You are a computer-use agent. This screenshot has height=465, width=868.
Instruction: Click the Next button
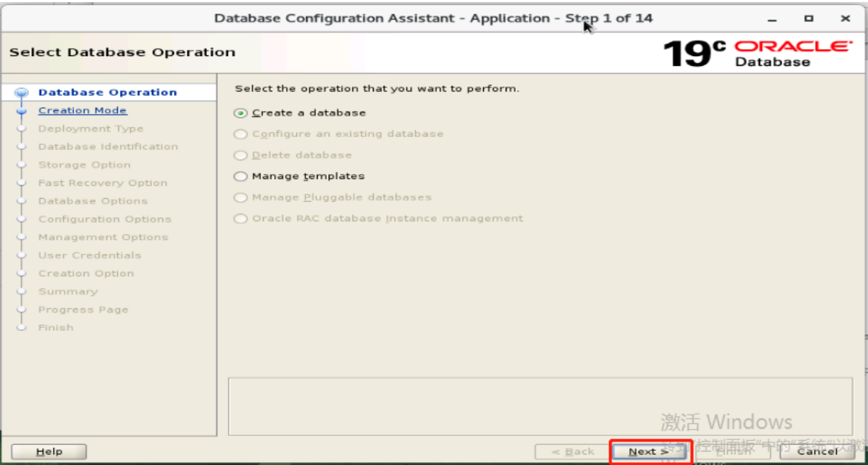pos(648,452)
